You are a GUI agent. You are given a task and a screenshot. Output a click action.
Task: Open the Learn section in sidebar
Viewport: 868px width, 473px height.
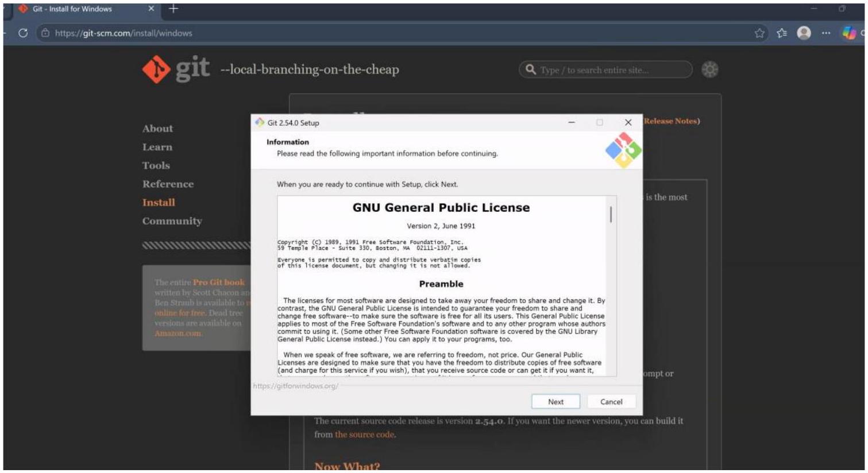coord(157,147)
